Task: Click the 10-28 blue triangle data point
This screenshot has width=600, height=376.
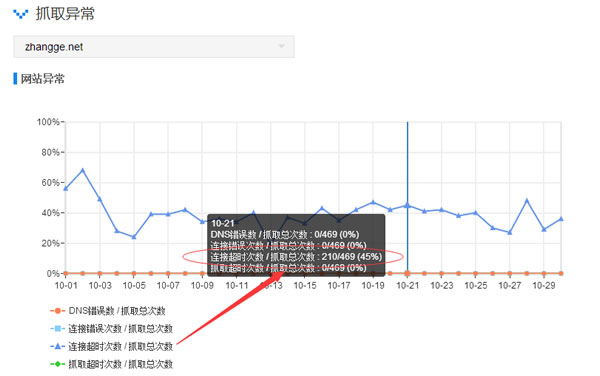Action: 527,200
